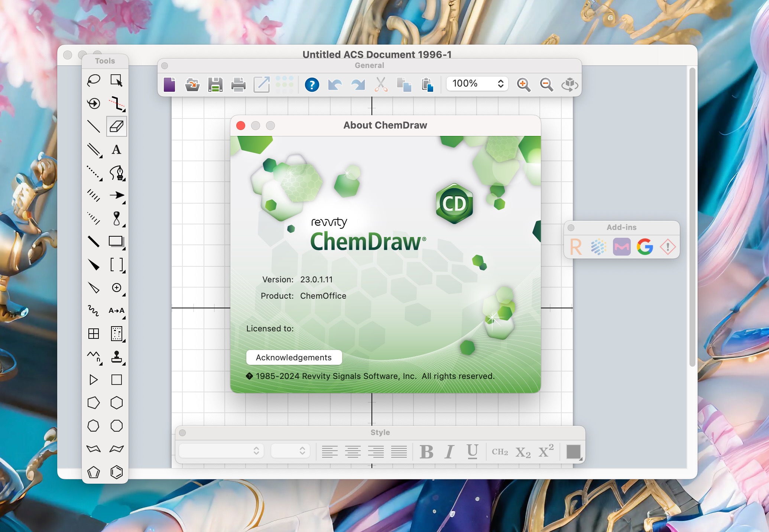Toggle Bold in Style toolbar
This screenshot has height=532, width=769.
click(426, 452)
